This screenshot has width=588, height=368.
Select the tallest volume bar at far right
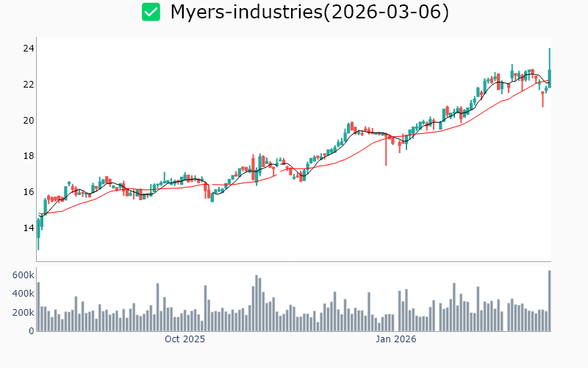[x=549, y=302]
